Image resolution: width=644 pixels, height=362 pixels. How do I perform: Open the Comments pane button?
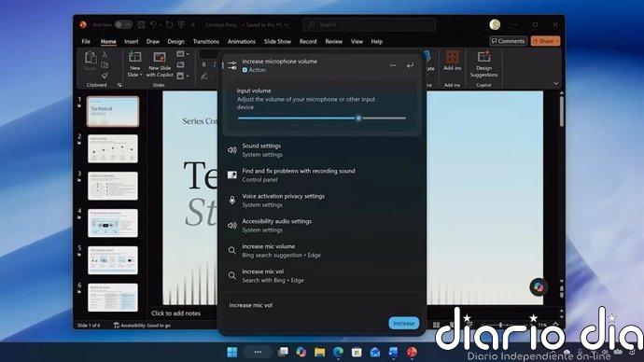[508, 41]
